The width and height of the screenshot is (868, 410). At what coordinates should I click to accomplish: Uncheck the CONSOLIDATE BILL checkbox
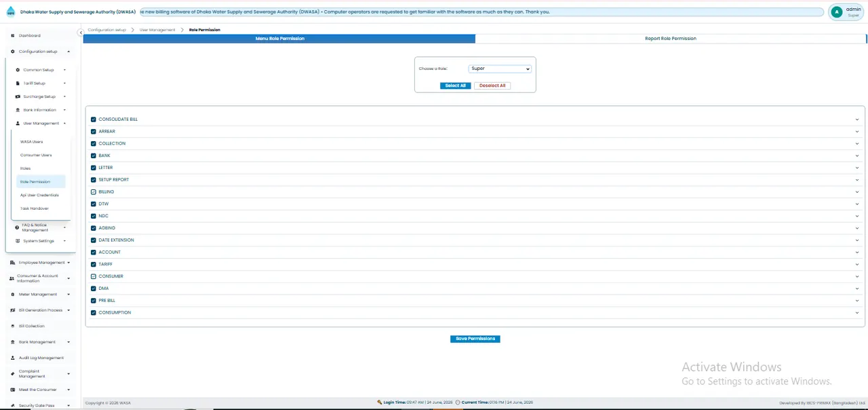coord(94,119)
